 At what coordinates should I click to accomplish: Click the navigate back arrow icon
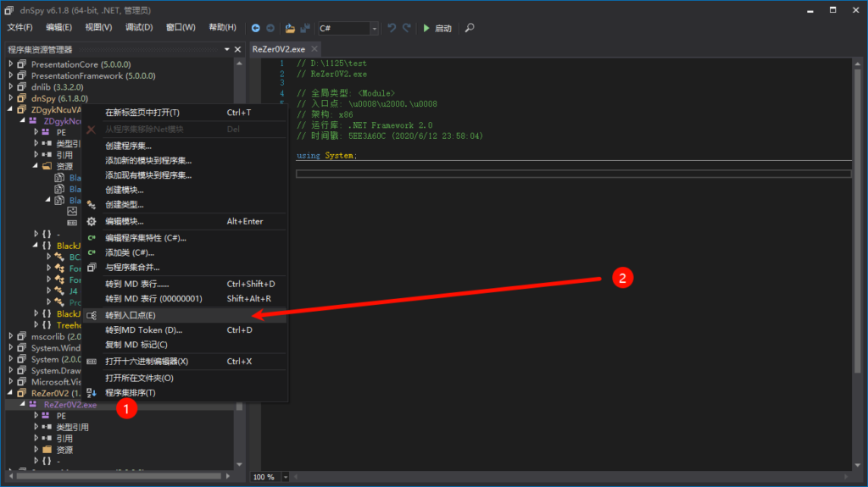tap(255, 28)
